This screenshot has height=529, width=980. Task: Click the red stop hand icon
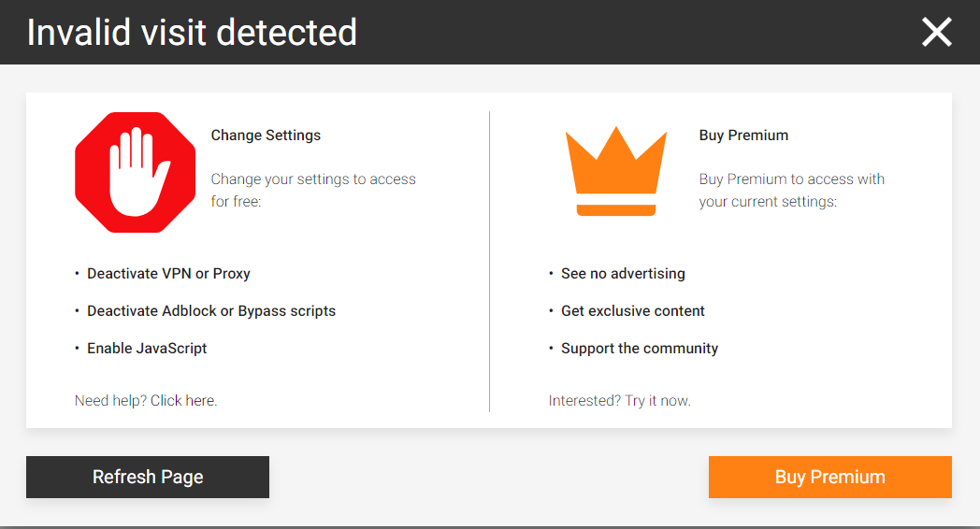(x=135, y=172)
